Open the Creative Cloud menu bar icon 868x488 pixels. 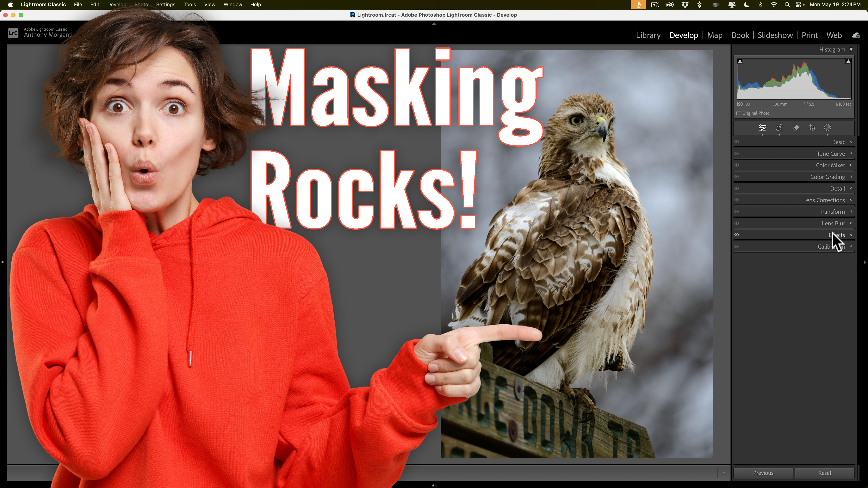[x=670, y=5]
